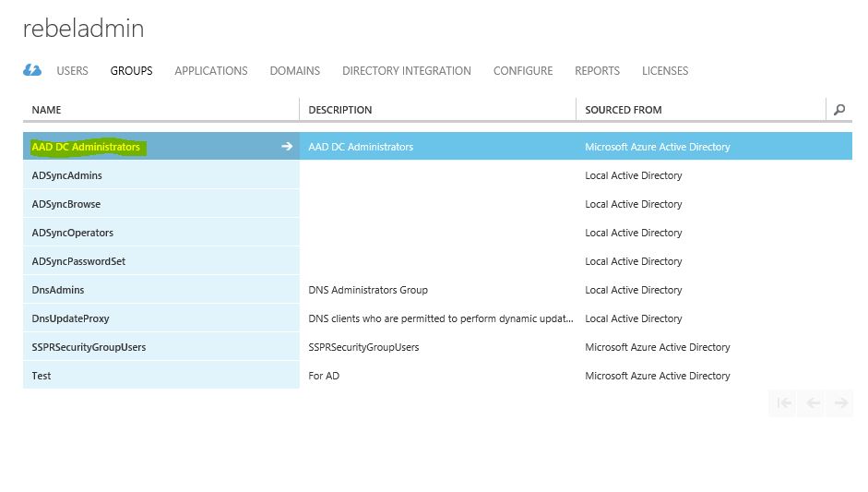Click Local Active Directory for ADSyncPasswordSet
Image resolution: width=868 pixels, height=492 pixels.
point(634,261)
